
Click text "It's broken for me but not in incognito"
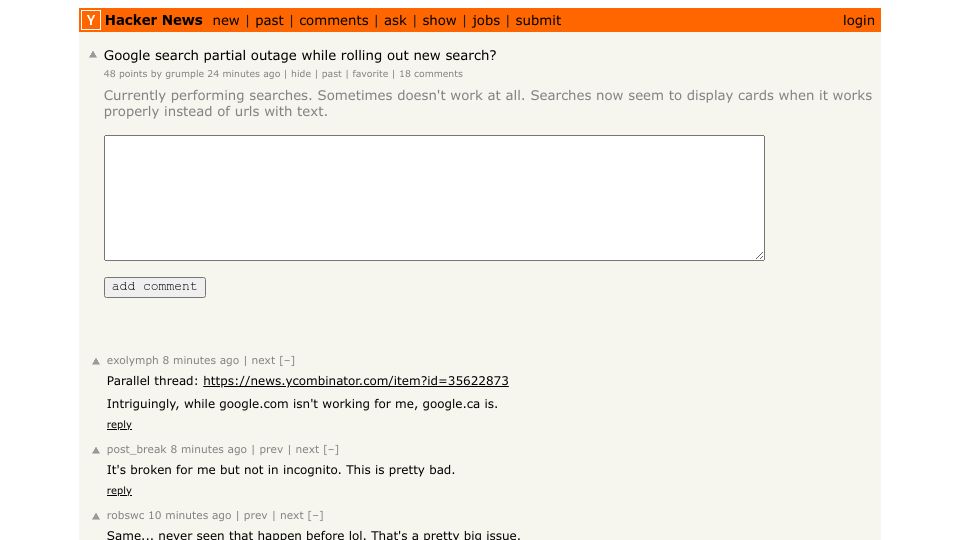(223, 470)
